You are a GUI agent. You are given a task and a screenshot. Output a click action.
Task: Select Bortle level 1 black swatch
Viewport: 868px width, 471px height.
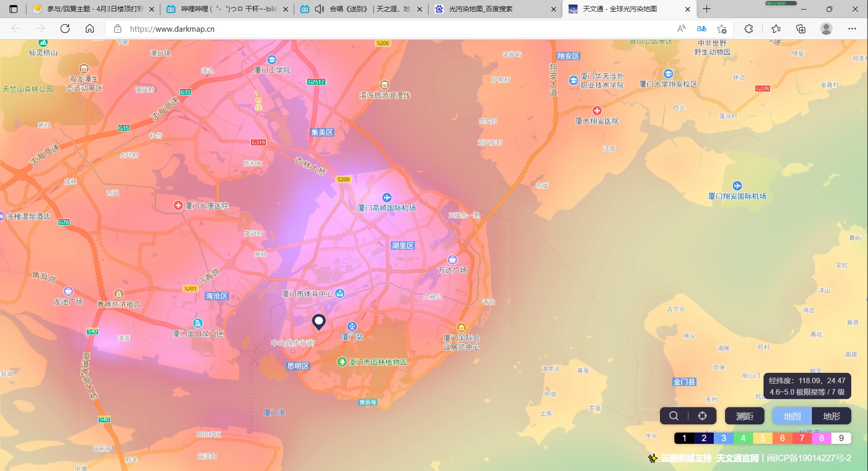coord(684,438)
